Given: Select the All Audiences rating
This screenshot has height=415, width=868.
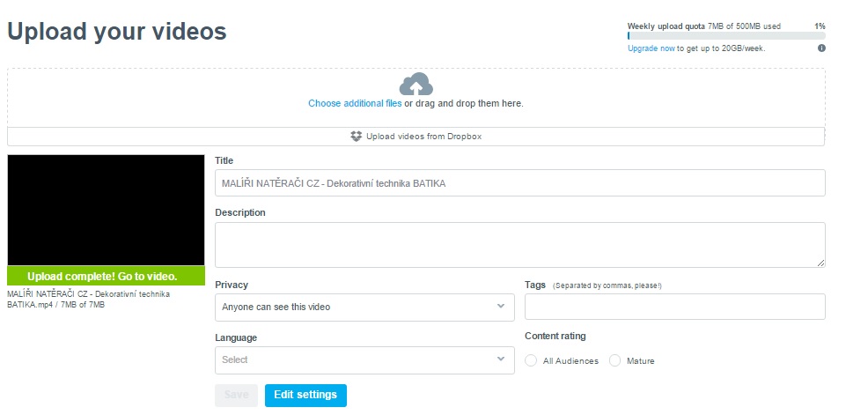Looking at the screenshot, I should pyautogui.click(x=531, y=360).
